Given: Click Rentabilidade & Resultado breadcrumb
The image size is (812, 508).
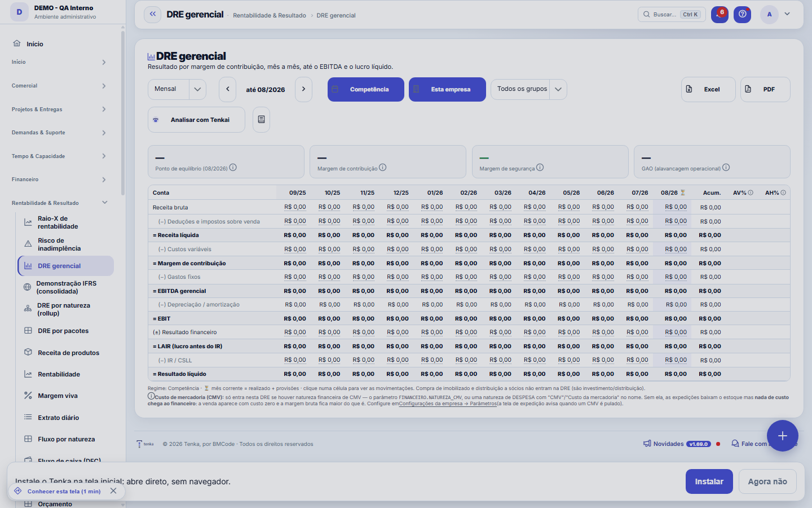Looking at the screenshot, I should [x=270, y=15].
